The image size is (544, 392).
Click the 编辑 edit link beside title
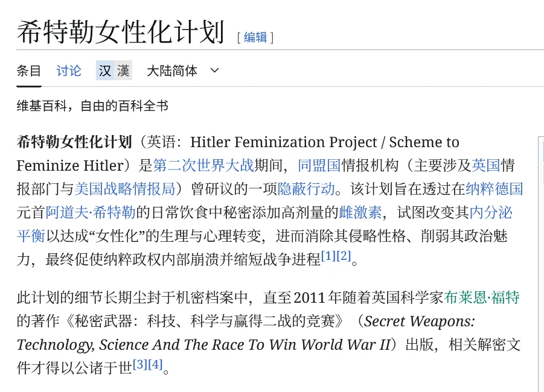[x=255, y=37]
